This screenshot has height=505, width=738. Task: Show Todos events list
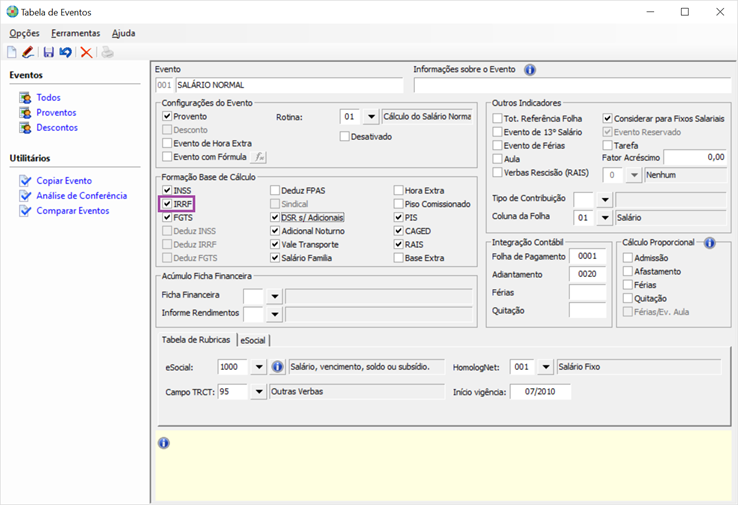(x=48, y=98)
